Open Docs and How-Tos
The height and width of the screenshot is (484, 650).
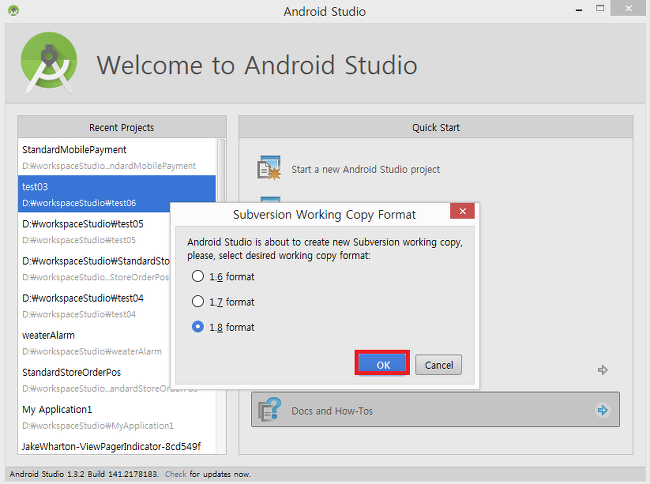point(435,410)
